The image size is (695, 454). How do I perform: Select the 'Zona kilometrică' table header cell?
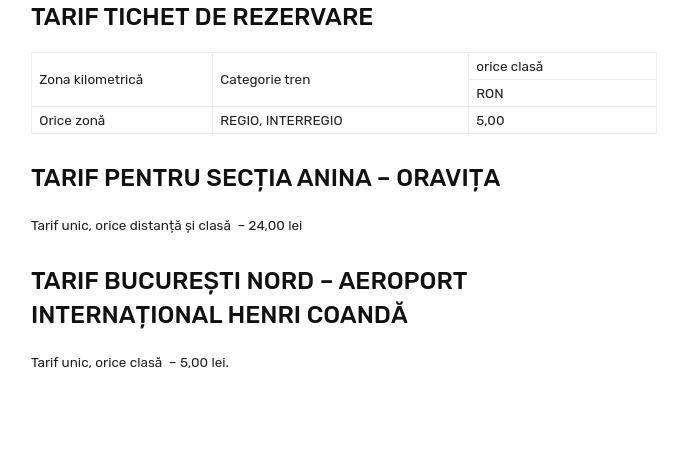(x=91, y=79)
